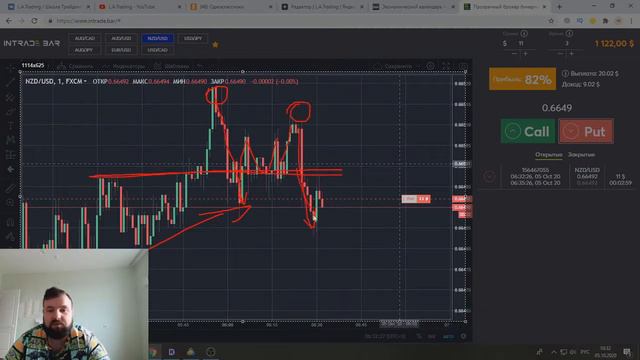Switch to Закрытые trades tab

(582, 155)
